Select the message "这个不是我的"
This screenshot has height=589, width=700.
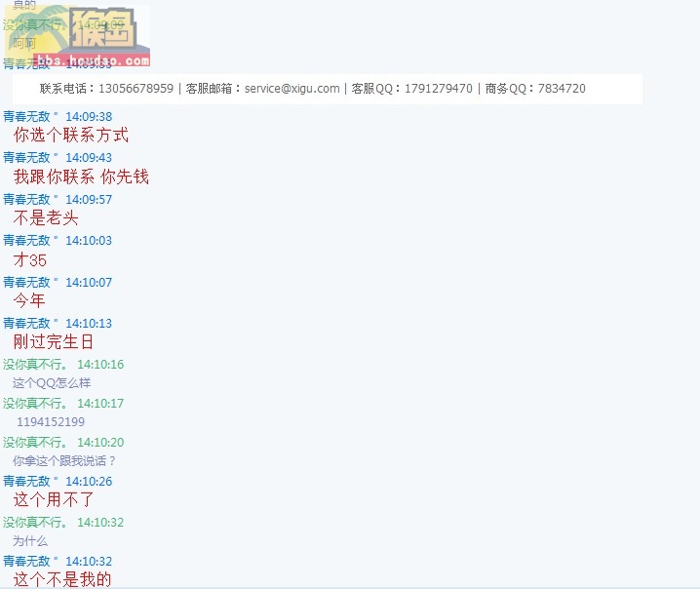[x=62, y=579]
